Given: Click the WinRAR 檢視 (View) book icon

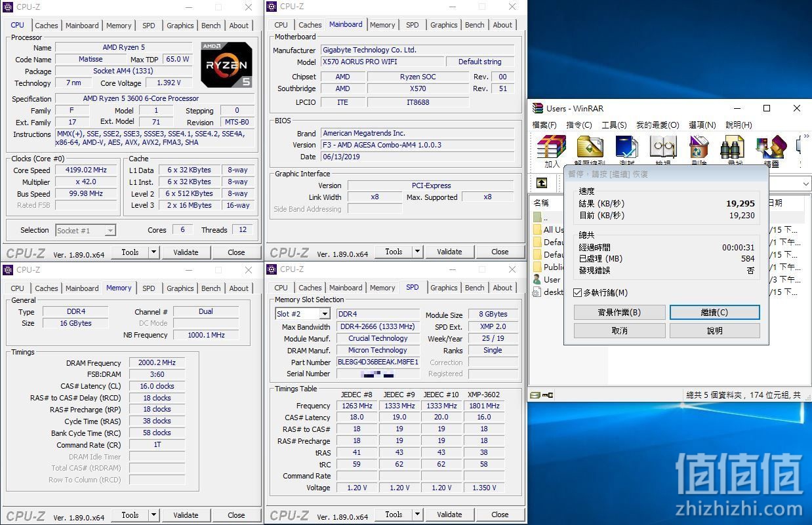Looking at the screenshot, I should 662,147.
